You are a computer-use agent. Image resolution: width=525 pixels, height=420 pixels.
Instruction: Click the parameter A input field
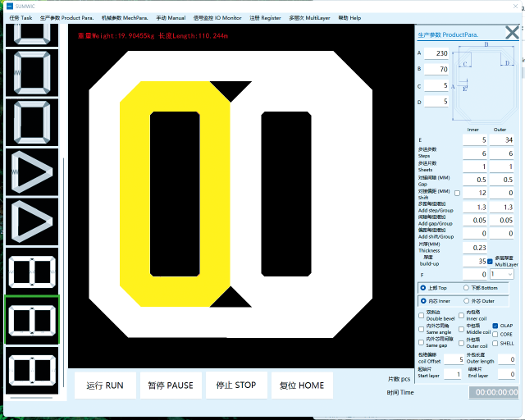(x=436, y=53)
